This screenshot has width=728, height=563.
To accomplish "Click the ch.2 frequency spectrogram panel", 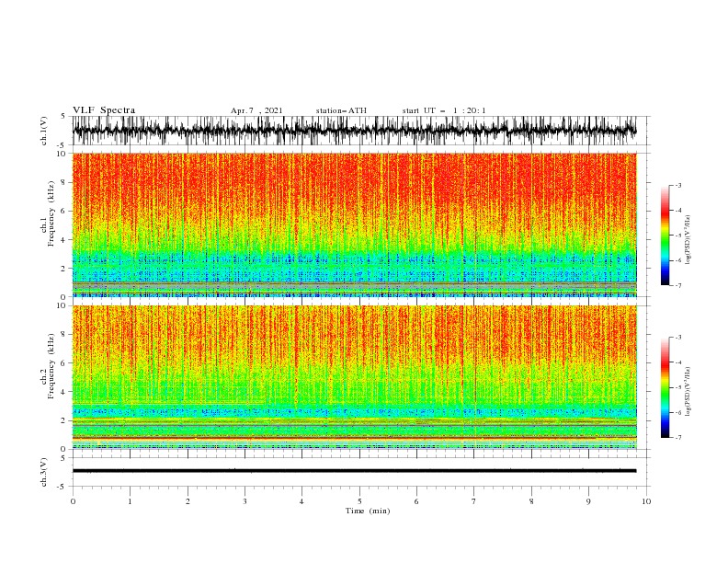I will pyautogui.click(x=354, y=377).
